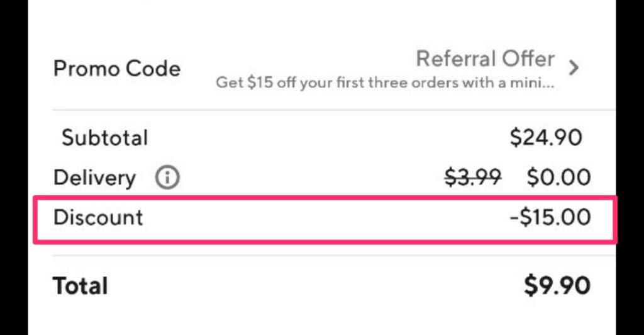Click the black bar left of the receipt
This screenshot has width=644, height=335.
14,167
